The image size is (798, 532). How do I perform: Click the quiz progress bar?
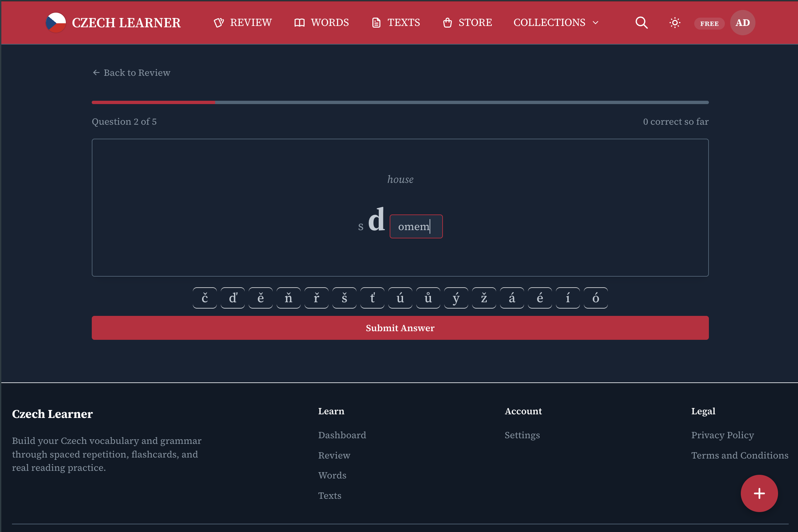400,102
